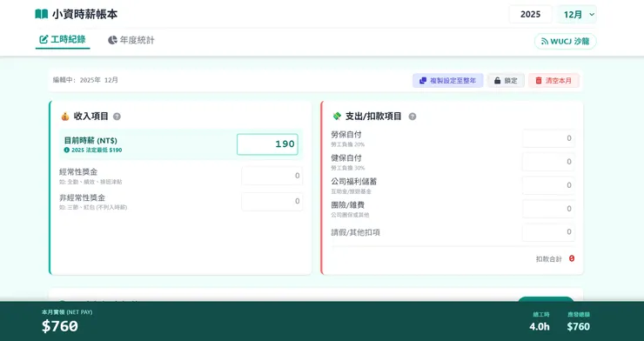Switch to the 年度統計 tab

click(131, 40)
